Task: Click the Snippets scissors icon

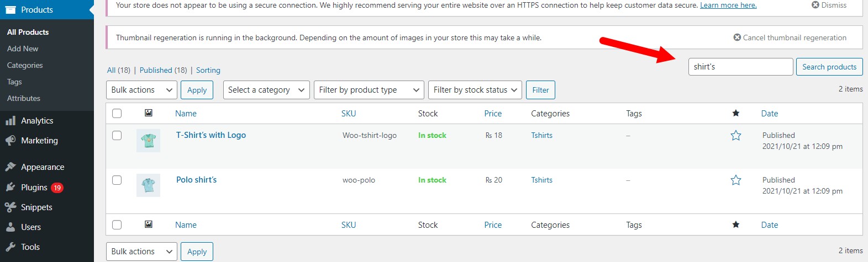Action: coord(10,207)
